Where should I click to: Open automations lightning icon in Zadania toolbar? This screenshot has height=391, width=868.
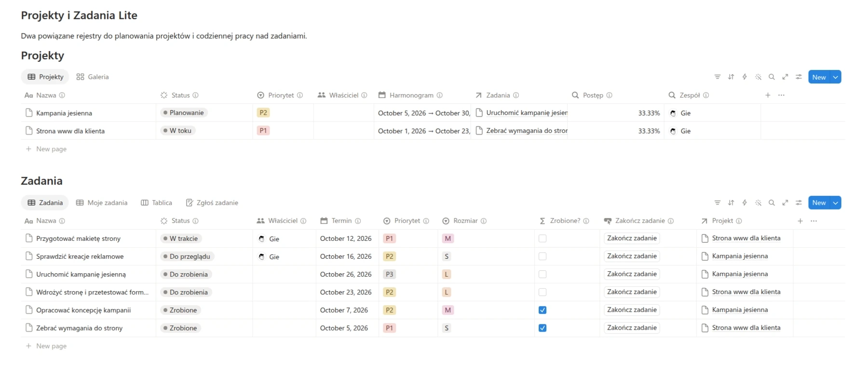(745, 203)
